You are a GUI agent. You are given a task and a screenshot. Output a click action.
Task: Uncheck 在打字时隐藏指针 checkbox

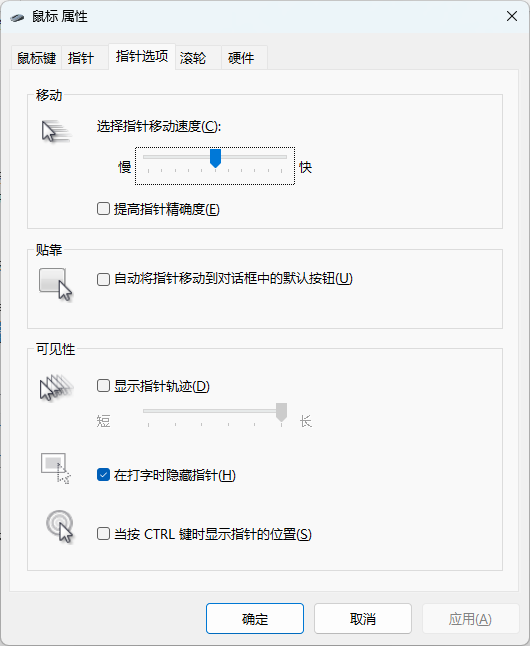coord(103,475)
